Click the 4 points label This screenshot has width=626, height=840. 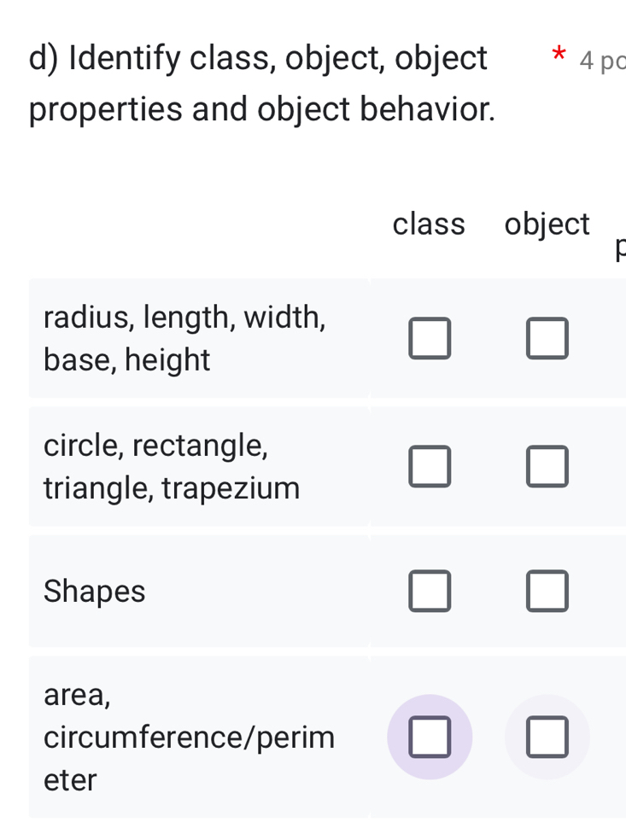pos(603,60)
